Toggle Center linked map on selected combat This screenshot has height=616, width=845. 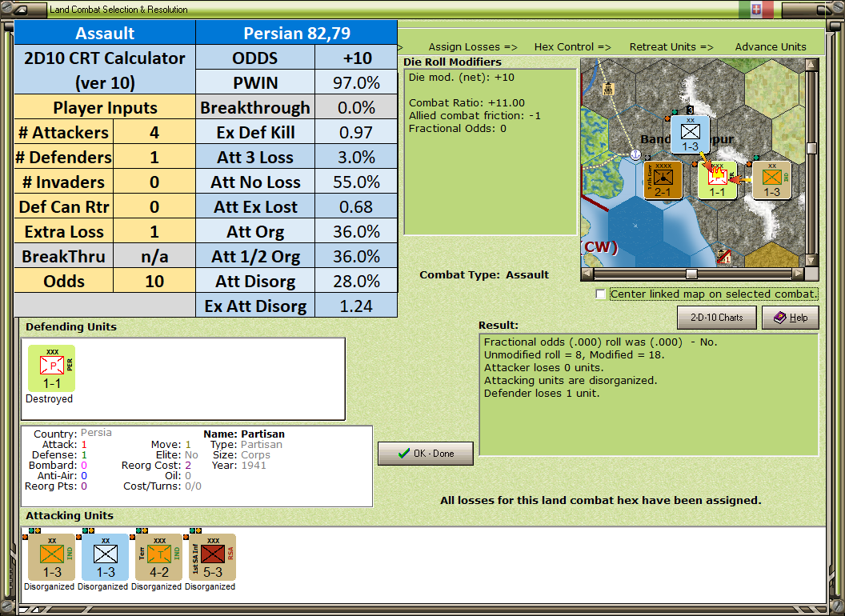pyautogui.click(x=600, y=294)
